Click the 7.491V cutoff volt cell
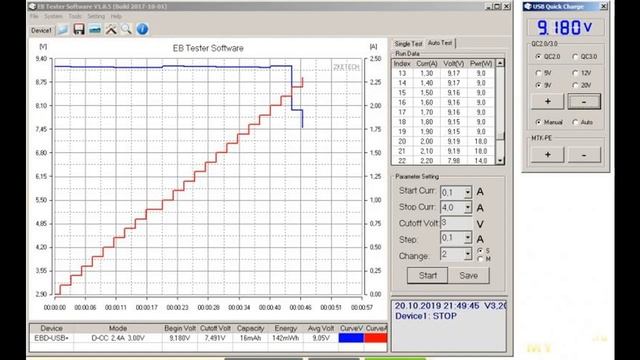The width and height of the screenshot is (640, 360). (215, 338)
